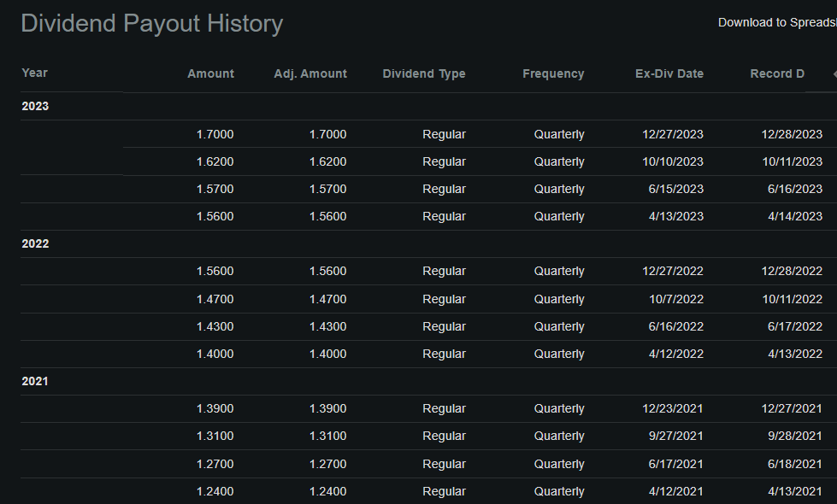Viewport: 837px width, 504px height.
Task: Select the 1.2400 amount cell
Action: click(x=215, y=491)
